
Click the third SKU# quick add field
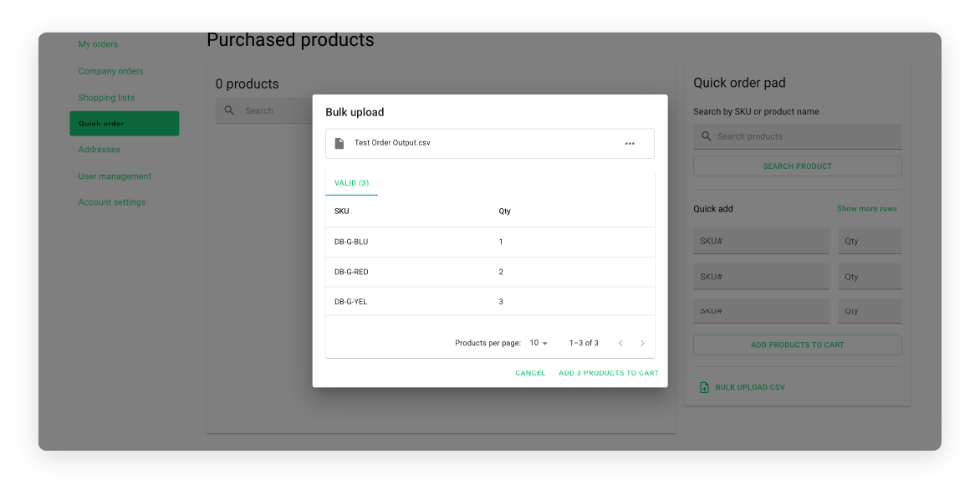(761, 311)
